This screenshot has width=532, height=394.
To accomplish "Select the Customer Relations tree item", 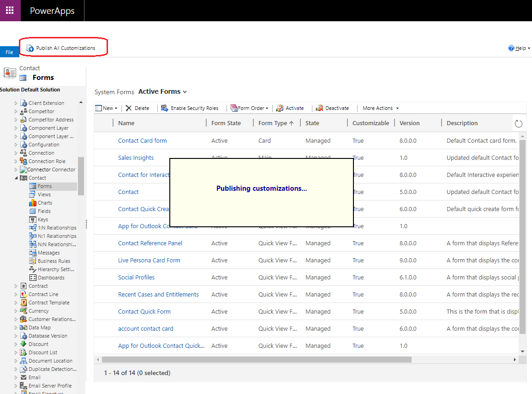I will coord(48,319).
